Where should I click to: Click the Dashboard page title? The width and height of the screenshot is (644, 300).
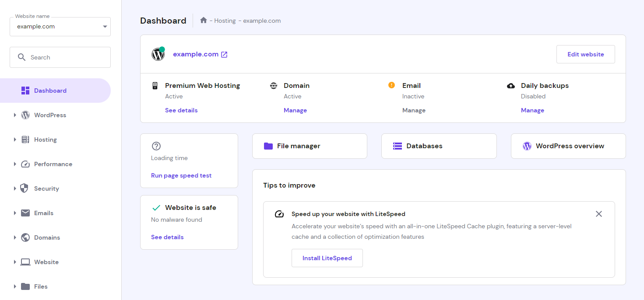[x=163, y=21]
